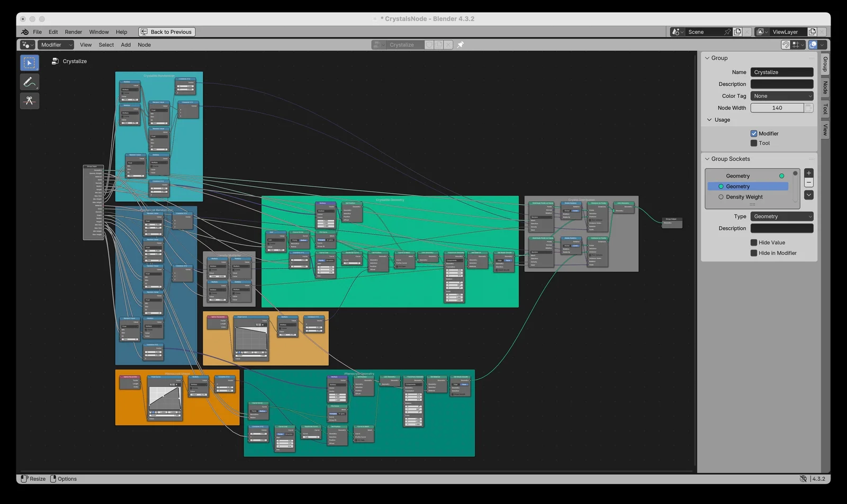Open the editor mode dropdown showing Modifier
Screen dimensions: 847x504
pyautogui.click(x=55, y=44)
